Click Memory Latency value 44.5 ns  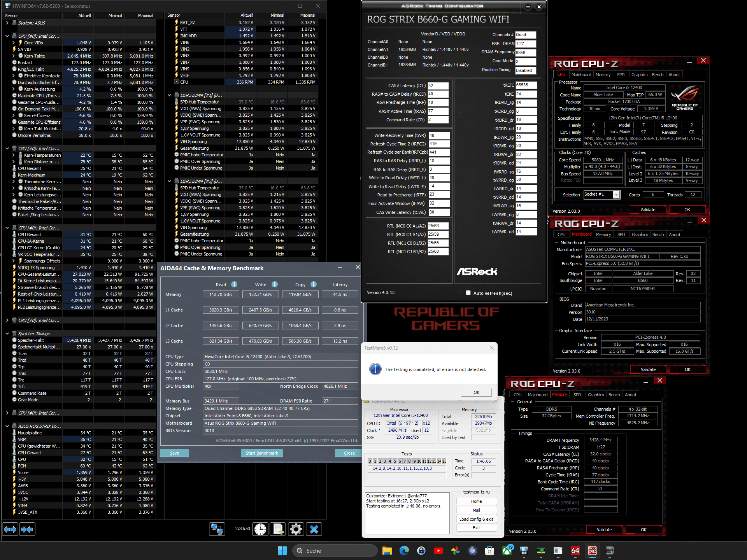coord(340,294)
